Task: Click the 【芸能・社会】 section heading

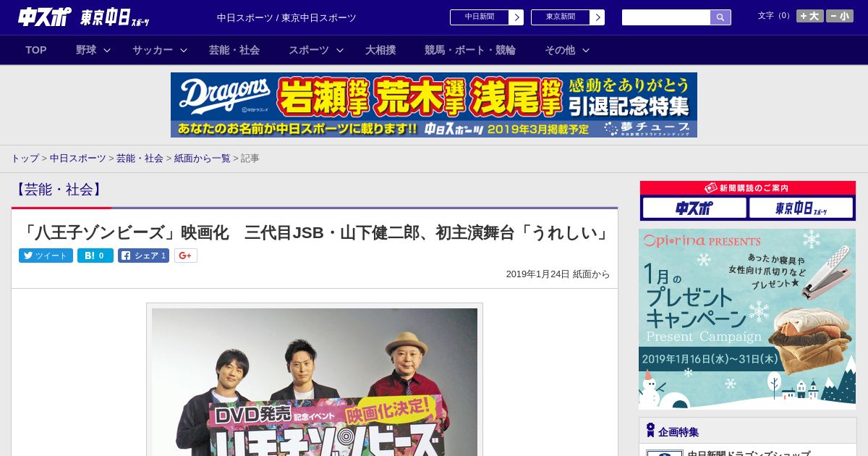Action: pos(59,190)
